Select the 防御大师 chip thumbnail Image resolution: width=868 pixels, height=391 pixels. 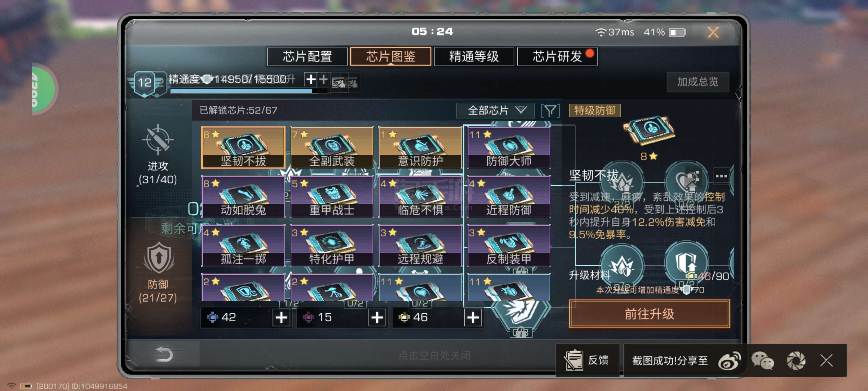pos(509,148)
